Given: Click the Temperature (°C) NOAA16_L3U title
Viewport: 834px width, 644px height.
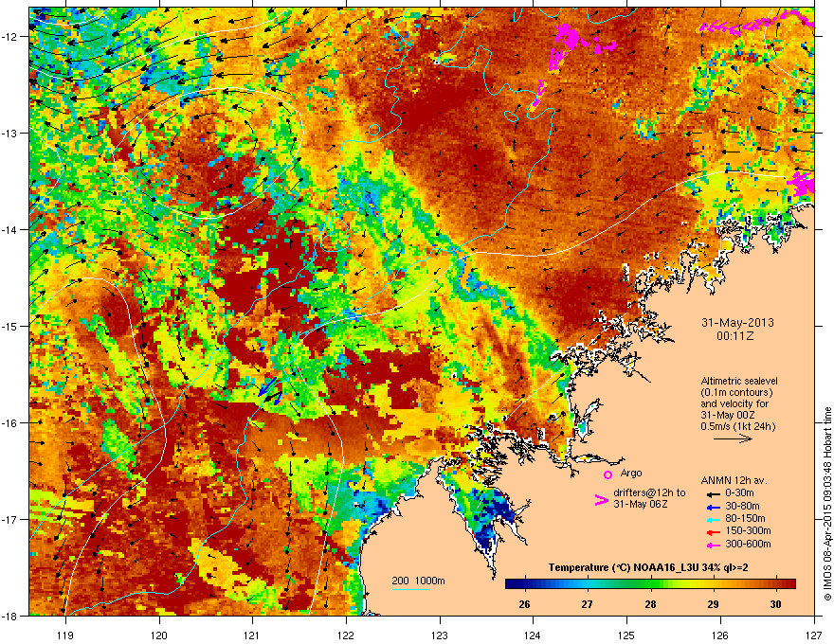Looking at the screenshot, I should [648, 568].
